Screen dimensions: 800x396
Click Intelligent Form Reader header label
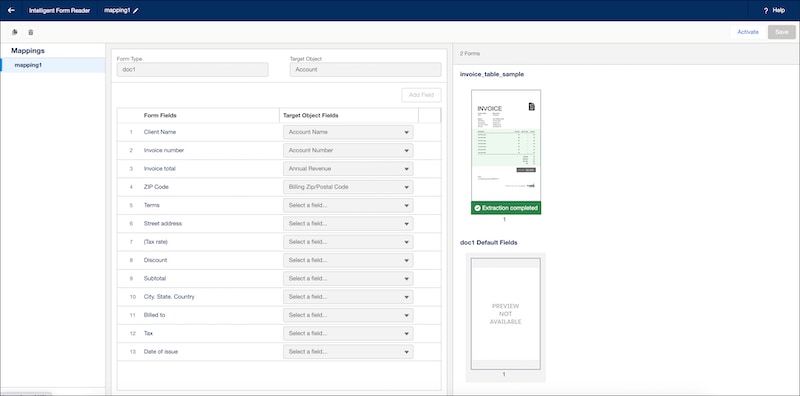(60, 10)
